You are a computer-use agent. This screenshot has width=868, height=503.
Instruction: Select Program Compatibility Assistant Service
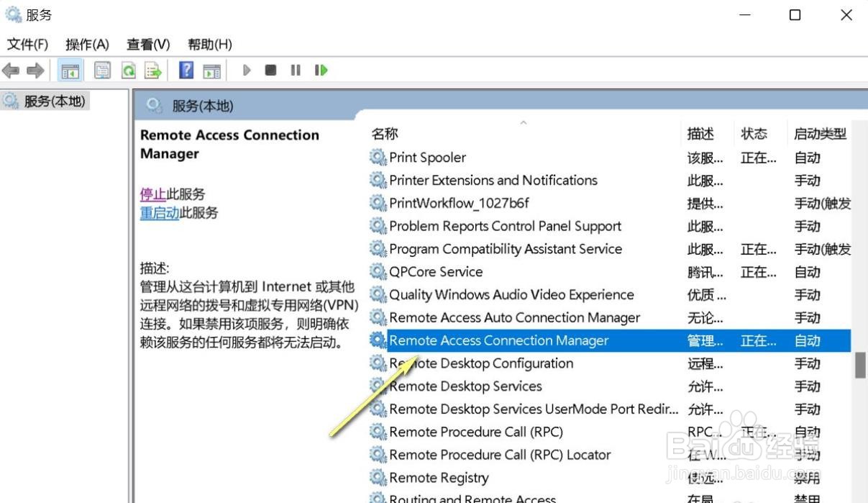[x=609, y=249]
